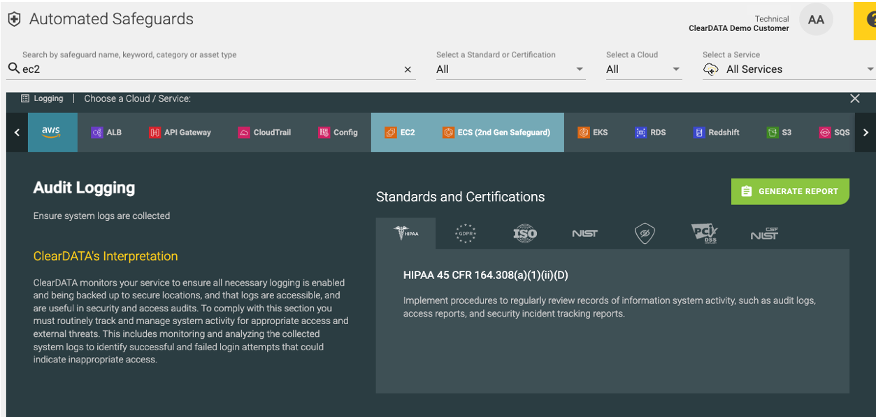Open the AA user avatar
Viewport: 876px width, 418px height.
point(816,20)
